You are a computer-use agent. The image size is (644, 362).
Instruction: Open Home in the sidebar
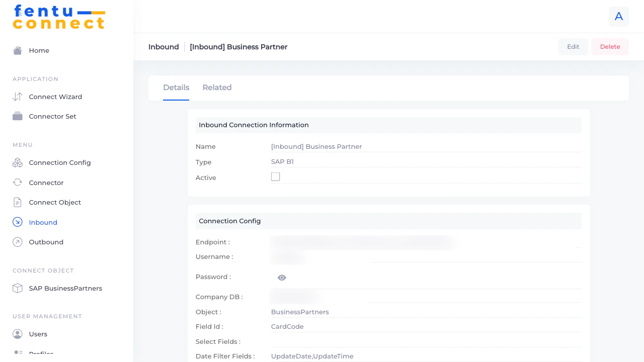point(39,50)
